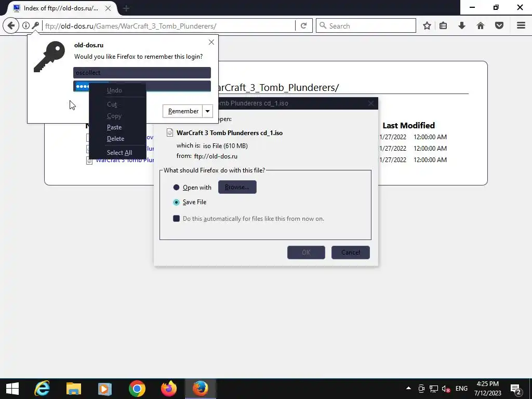Close the remember-login popup
The image size is (532, 399).
tap(211, 42)
